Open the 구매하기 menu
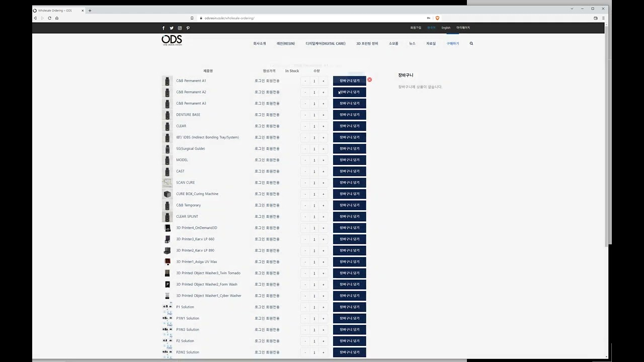This screenshot has height=362, width=644. point(453,43)
